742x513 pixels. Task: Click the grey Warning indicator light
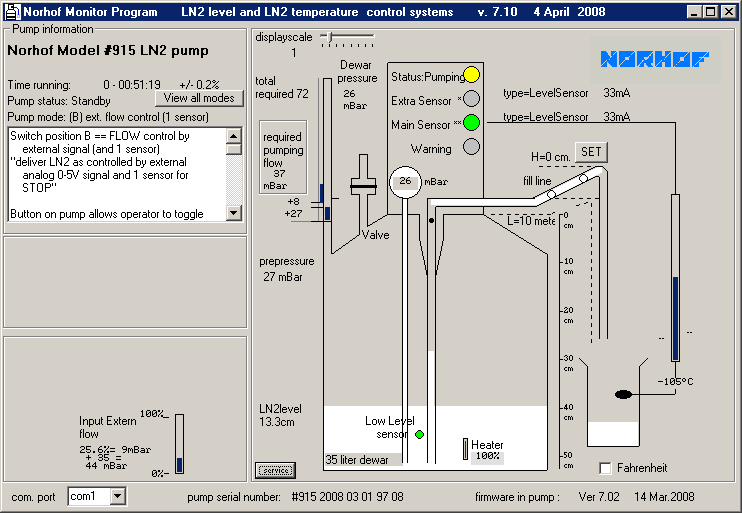coord(471,147)
